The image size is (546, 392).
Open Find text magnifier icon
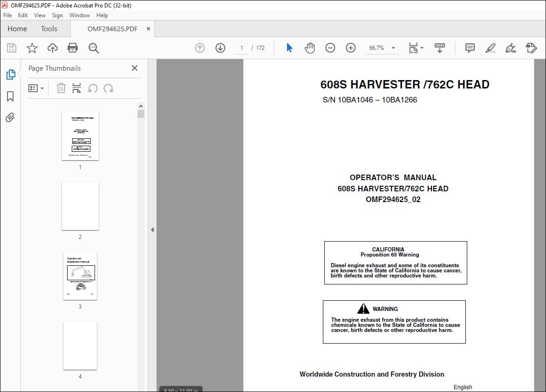(x=94, y=48)
